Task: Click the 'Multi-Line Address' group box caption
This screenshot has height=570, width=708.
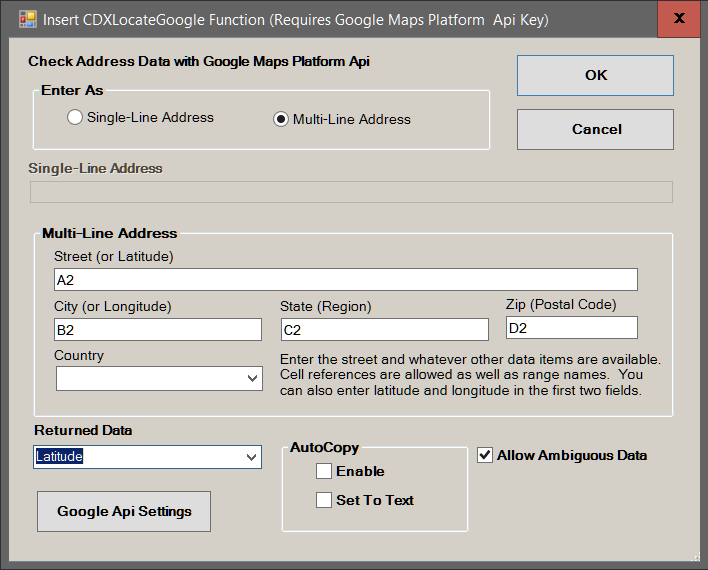Action: point(110,234)
